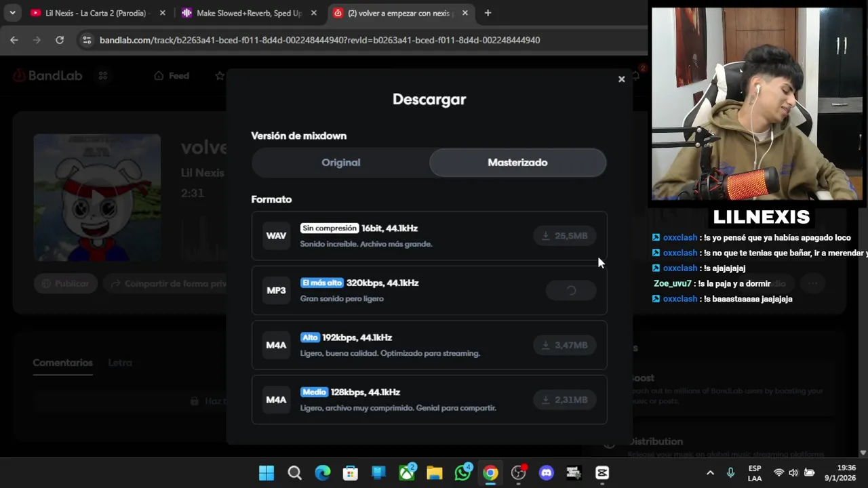The image size is (868, 488).
Task: Click the Chrome taskbar icon
Action: [490, 472]
